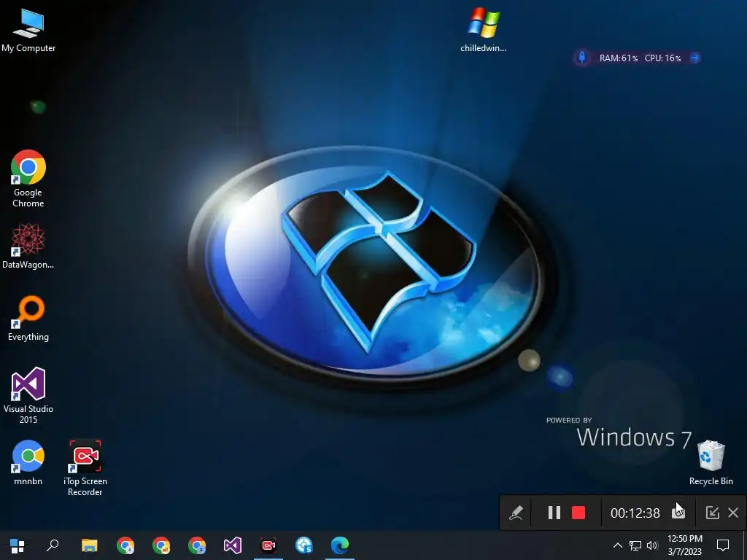Click the CPU: 16% reading in the widget
The width and height of the screenshot is (747, 560).
tap(662, 58)
